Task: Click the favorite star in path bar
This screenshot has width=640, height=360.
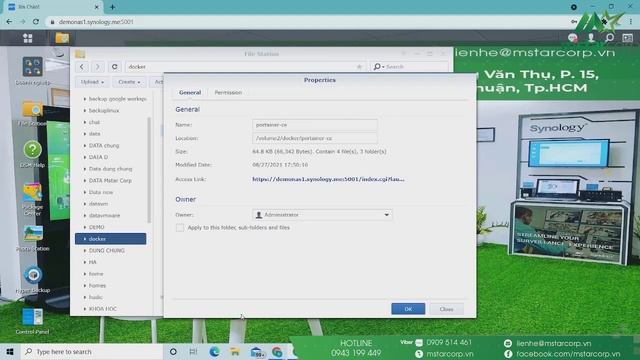Action: tap(359, 67)
